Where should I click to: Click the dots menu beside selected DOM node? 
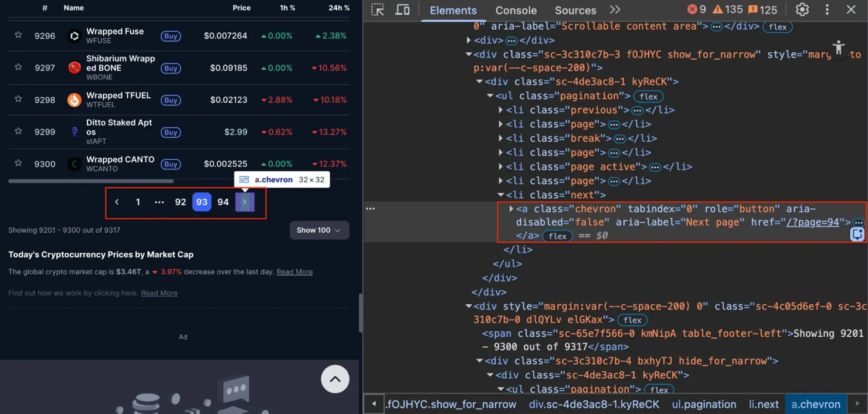coord(370,209)
